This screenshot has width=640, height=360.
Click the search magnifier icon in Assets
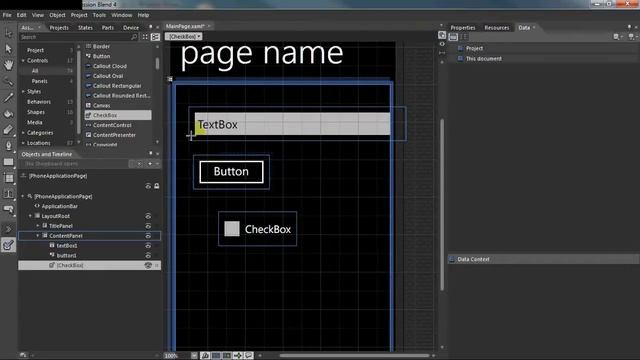[134, 37]
